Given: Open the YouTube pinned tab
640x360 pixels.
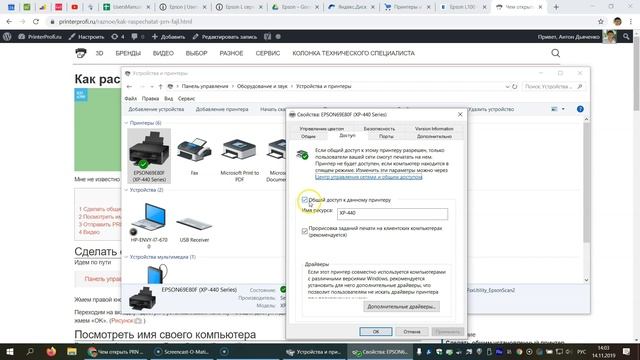Looking at the screenshot, I should click(x=75, y=7).
